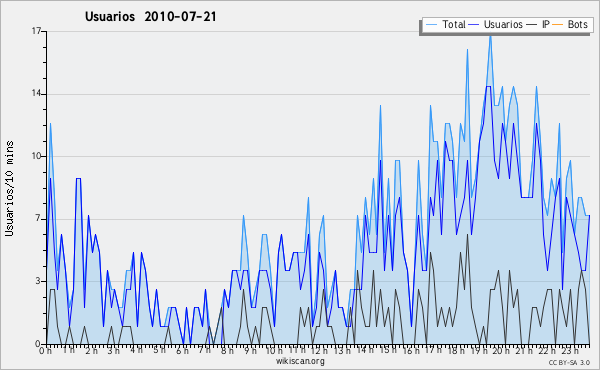
Task: Click the x-axis label '0 h'
Action: 46,351
